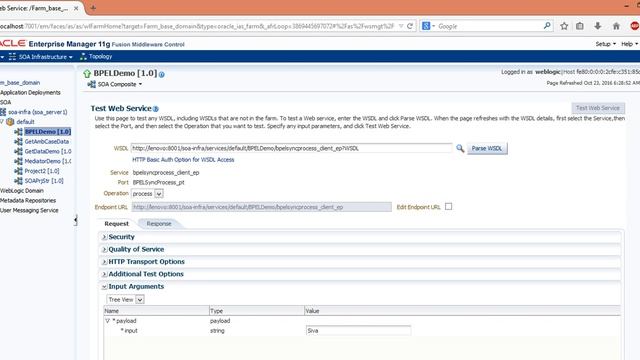Click the MediatorDemo composite icon
Viewport: 640px width, 360px height.
(x=18, y=161)
